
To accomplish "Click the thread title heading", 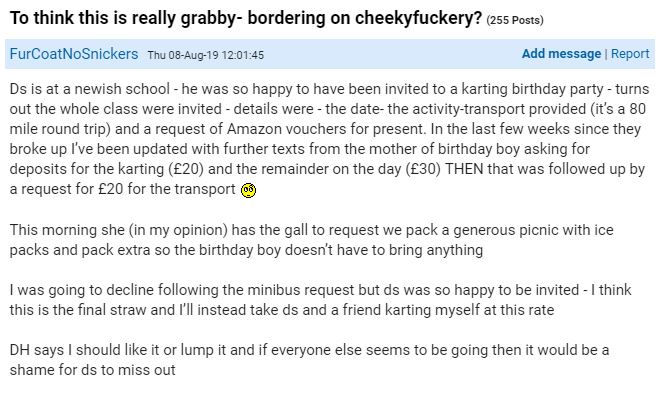I will point(246,18).
